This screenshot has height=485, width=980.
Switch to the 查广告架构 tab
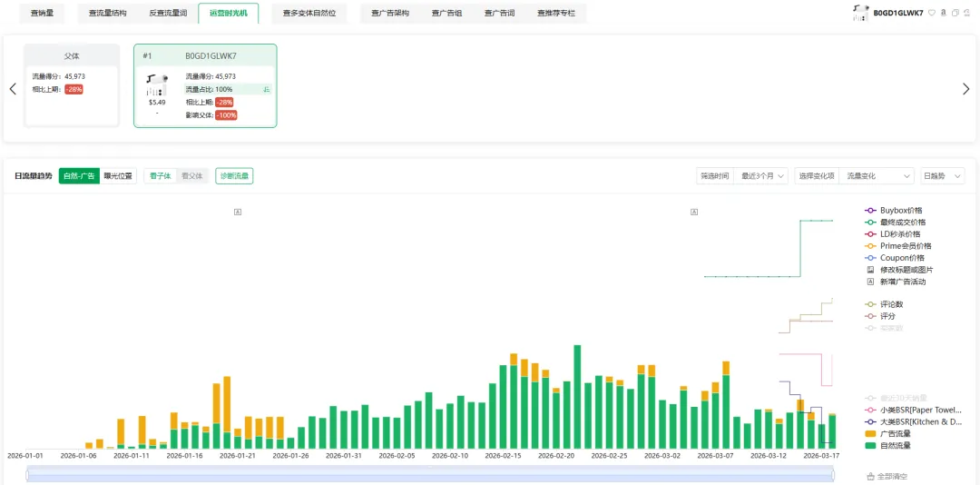pos(390,14)
